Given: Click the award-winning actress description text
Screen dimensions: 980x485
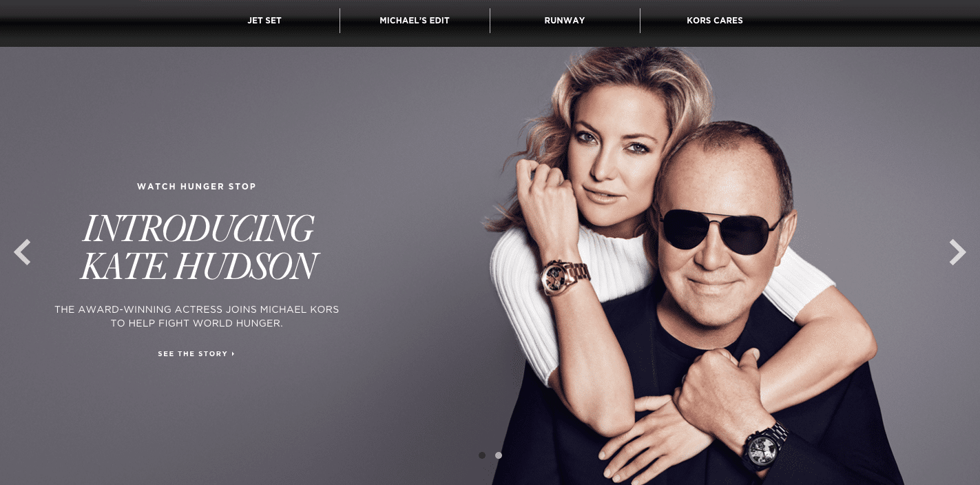Looking at the screenshot, I should (x=197, y=316).
